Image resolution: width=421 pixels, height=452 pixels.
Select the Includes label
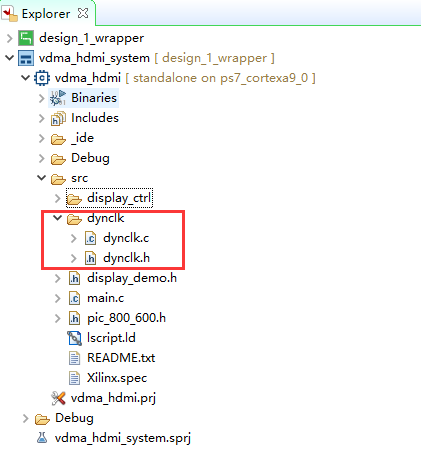pos(95,118)
